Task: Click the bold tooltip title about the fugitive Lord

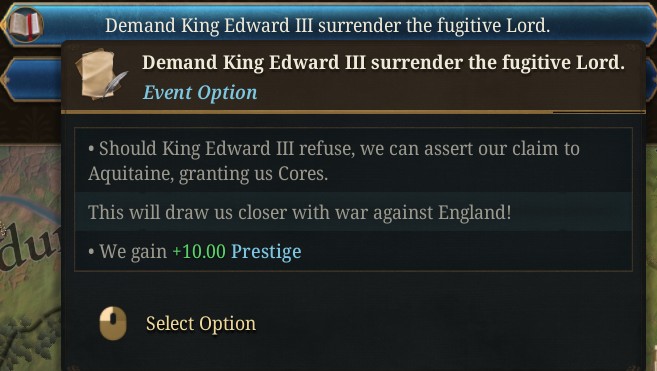Action: click(383, 63)
